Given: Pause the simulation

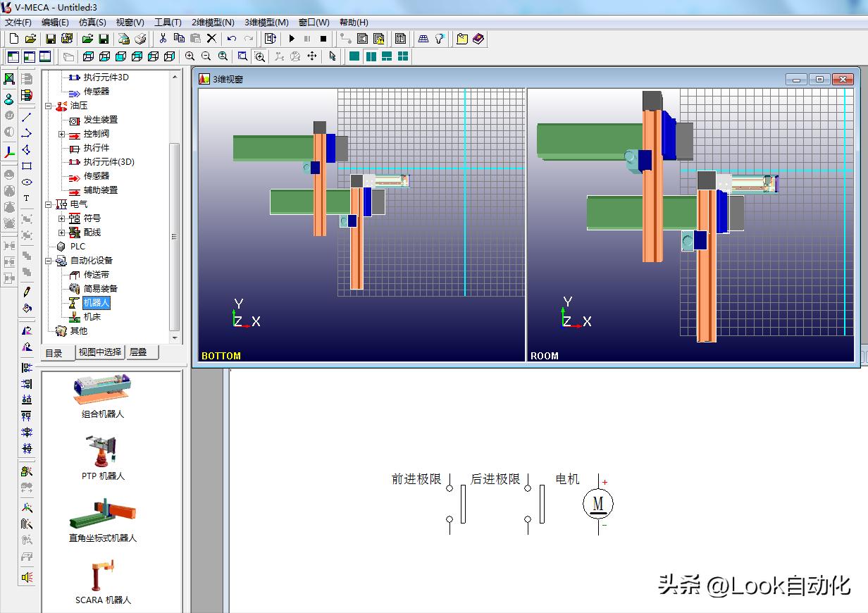Looking at the screenshot, I should click(x=308, y=39).
